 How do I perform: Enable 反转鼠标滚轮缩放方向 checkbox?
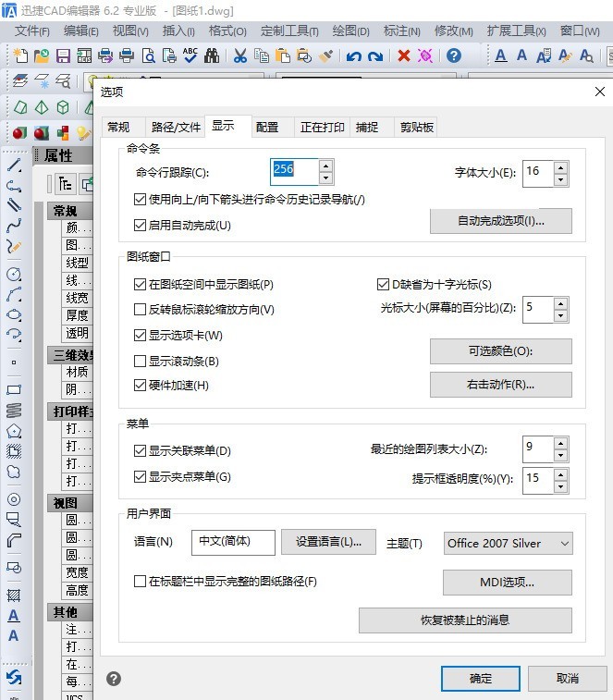tap(141, 310)
